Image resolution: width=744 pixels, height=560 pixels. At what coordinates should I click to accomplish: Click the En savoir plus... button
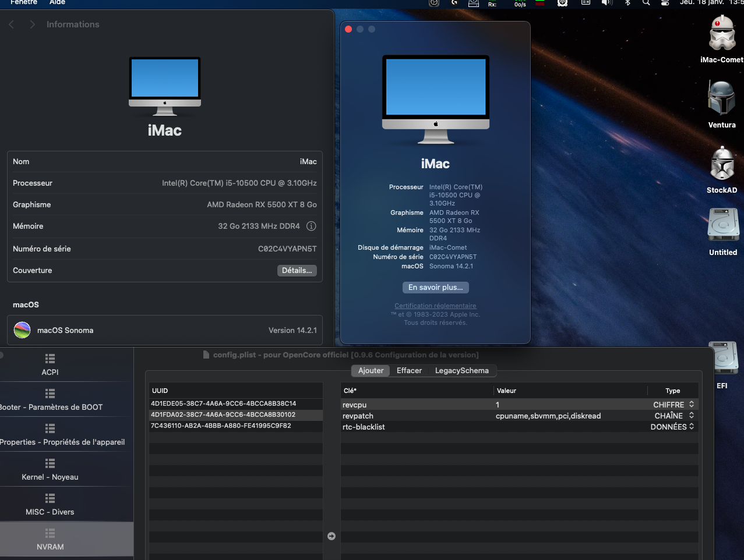(435, 288)
